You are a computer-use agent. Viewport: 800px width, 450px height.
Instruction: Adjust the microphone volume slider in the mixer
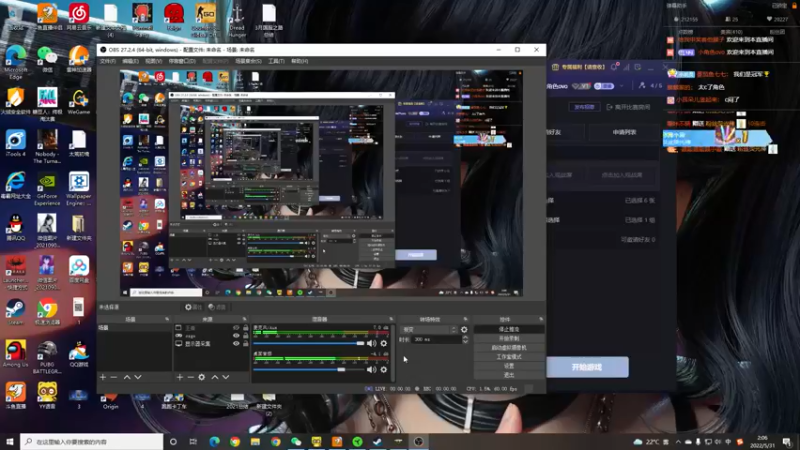(309, 343)
